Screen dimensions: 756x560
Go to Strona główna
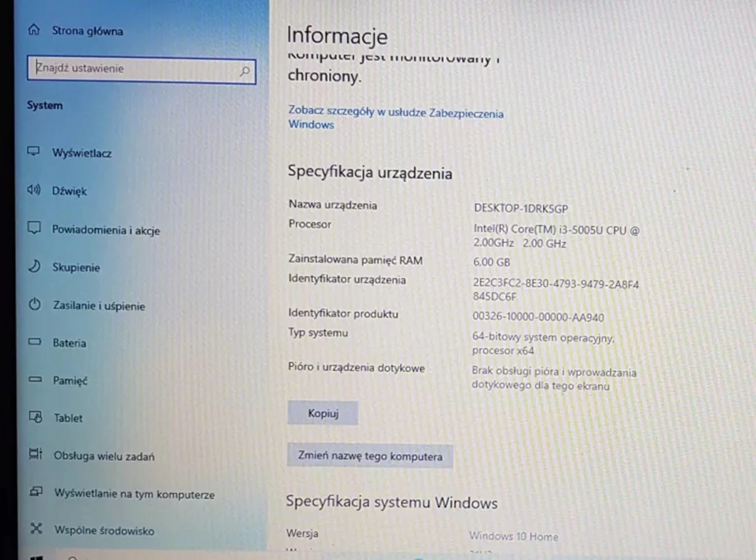[87, 31]
